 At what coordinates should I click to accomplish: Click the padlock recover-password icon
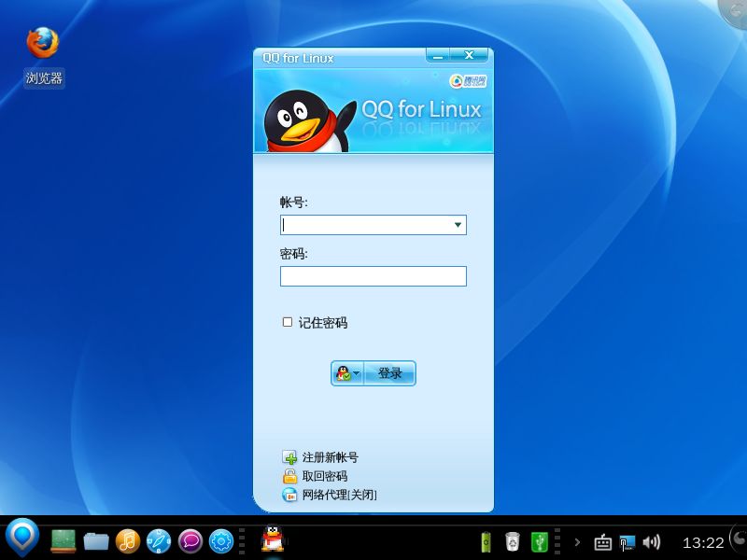tap(289, 476)
